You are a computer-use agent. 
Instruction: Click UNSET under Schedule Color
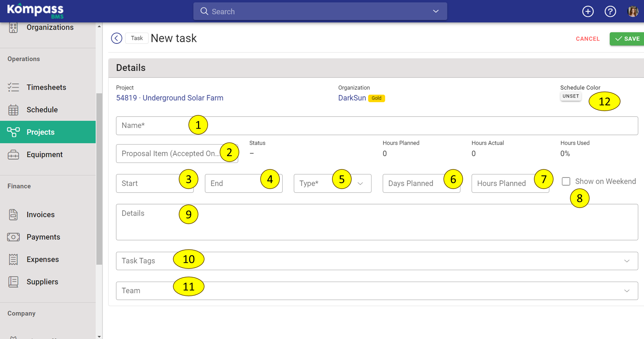(571, 96)
